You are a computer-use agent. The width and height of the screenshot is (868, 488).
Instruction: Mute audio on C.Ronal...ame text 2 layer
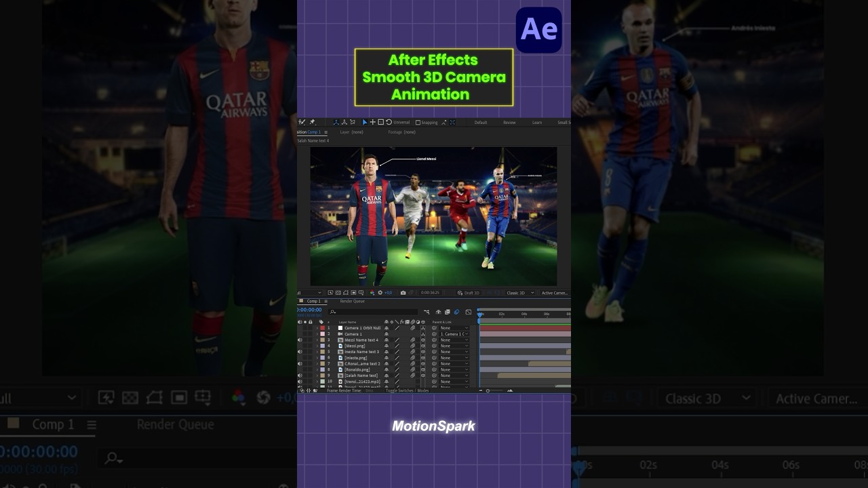tap(300, 364)
